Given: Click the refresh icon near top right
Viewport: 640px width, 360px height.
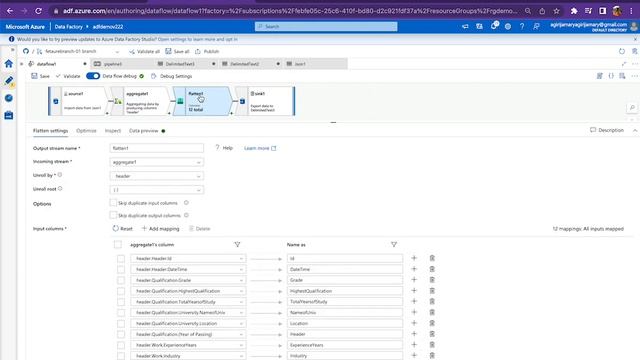Looking at the screenshot, I should 622,51.
